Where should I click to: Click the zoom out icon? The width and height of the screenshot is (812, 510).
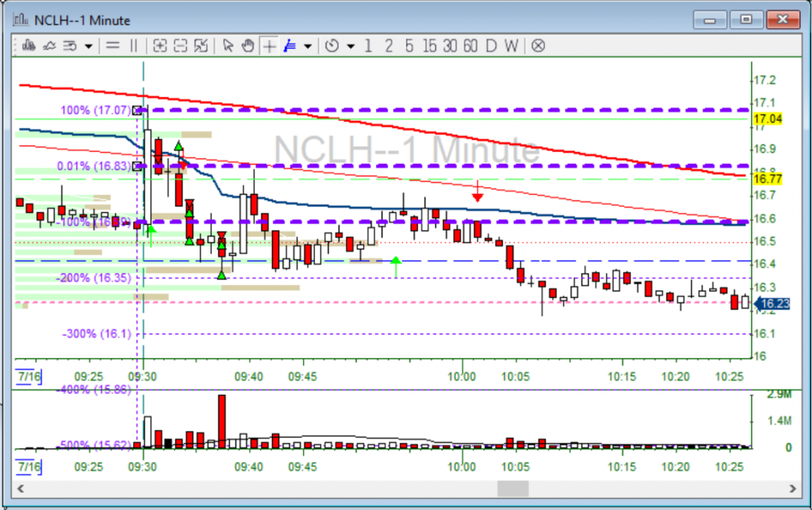tap(180, 45)
